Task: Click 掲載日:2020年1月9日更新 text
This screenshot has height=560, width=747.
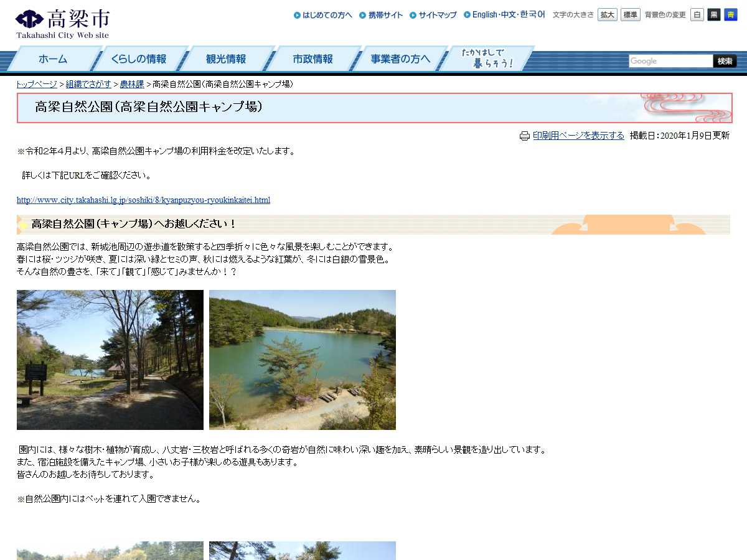Action: (680, 136)
